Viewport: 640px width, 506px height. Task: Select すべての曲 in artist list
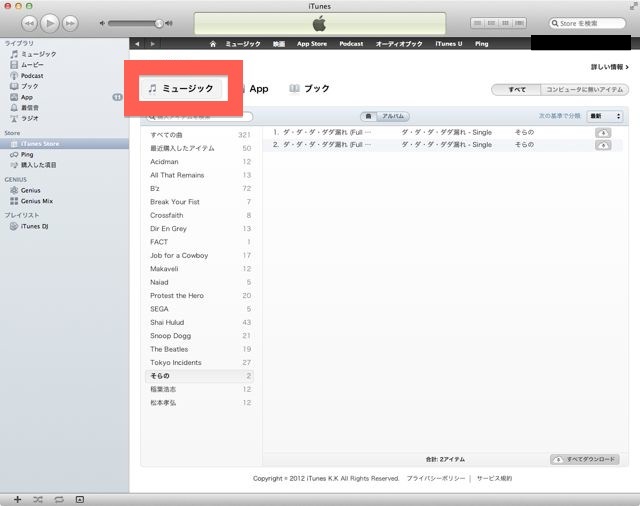click(199, 135)
